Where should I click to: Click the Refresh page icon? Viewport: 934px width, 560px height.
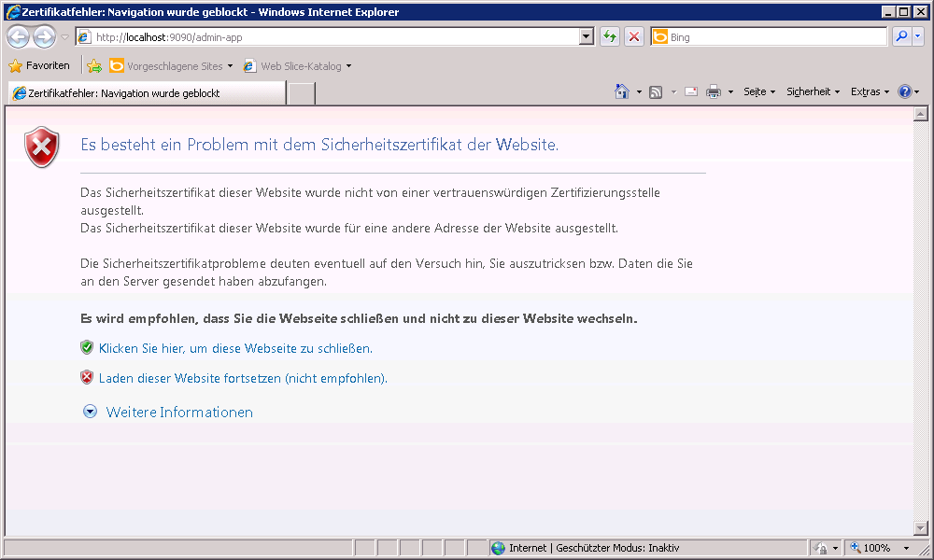click(x=610, y=37)
